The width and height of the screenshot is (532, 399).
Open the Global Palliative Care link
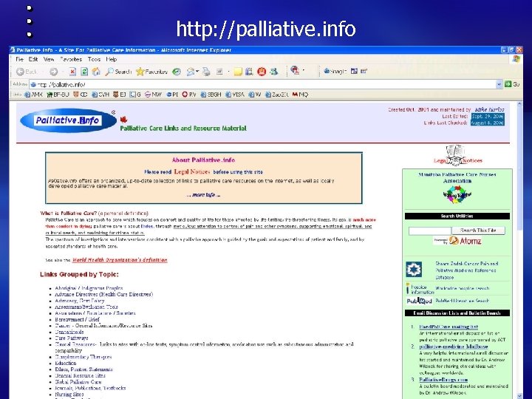78,382
